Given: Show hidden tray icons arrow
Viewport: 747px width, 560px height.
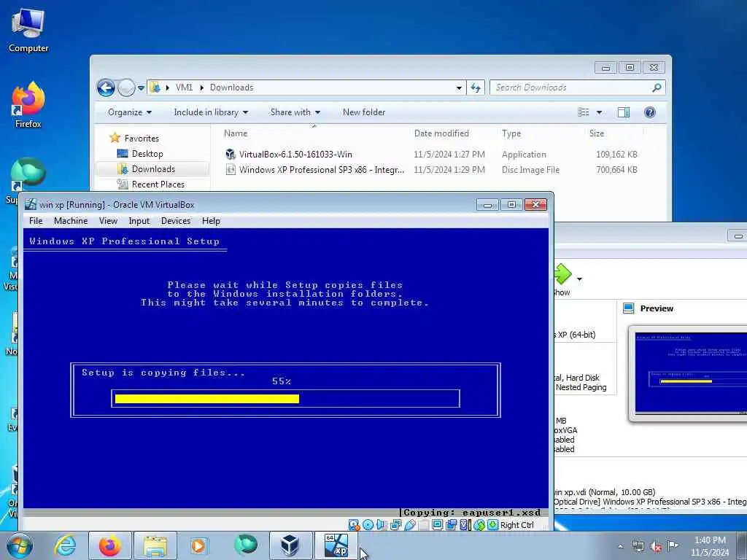Looking at the screenshot, I should click(620, 547).
